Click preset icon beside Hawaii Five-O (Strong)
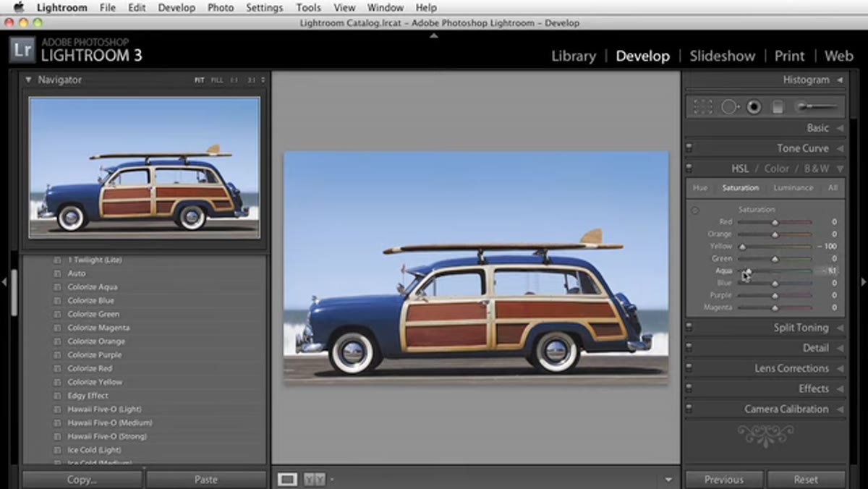This screenshot has height=489, width=868. pos(58,436)
